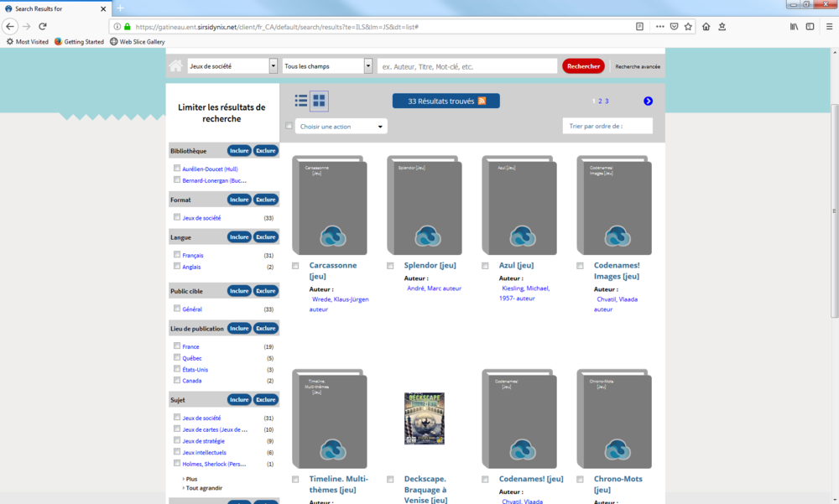Image resolution: width=839 pixels, height=504 pixels.
Task: Open the Firefox Library icon
Action: [x=794, y=26]
